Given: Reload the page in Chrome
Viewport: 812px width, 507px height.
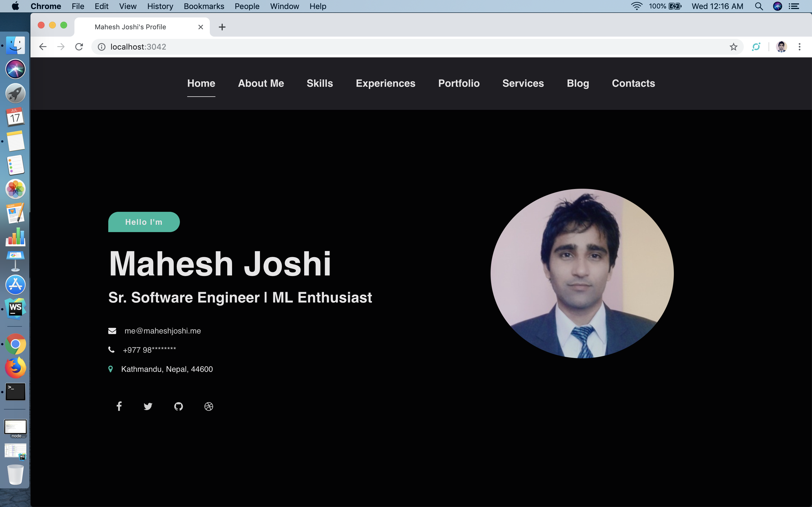Looking at the screenshot, I should point(79,47).
